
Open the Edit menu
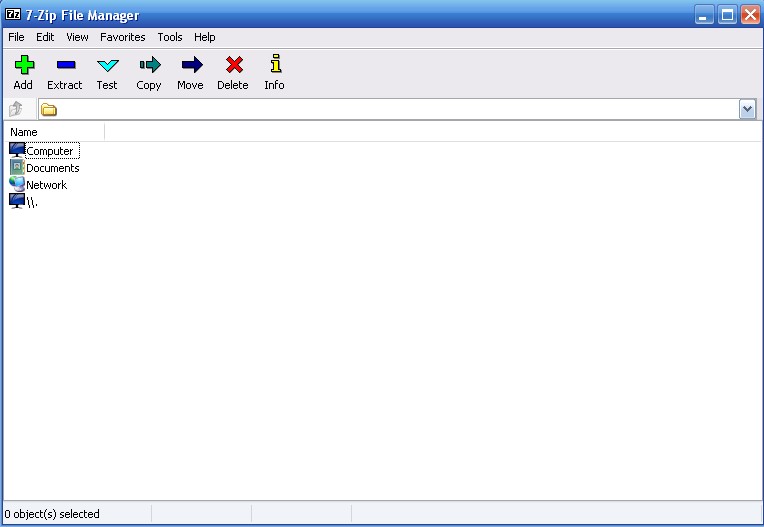[45, 37]
